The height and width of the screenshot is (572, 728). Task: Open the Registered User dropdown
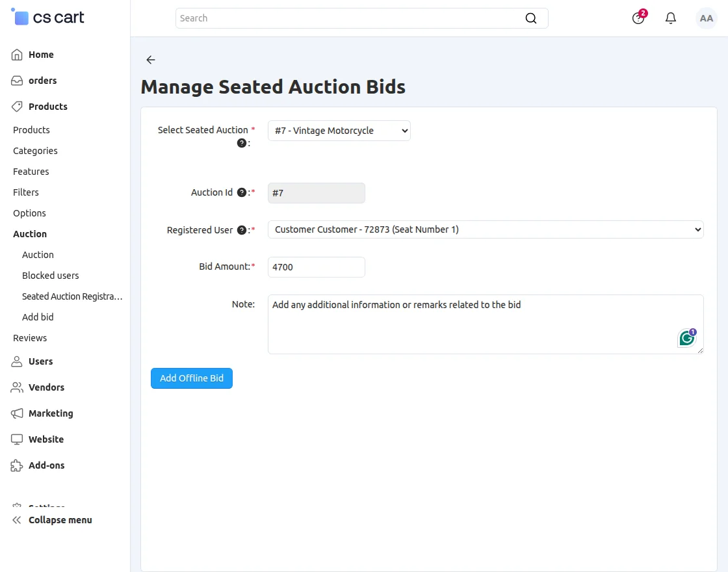486,229
